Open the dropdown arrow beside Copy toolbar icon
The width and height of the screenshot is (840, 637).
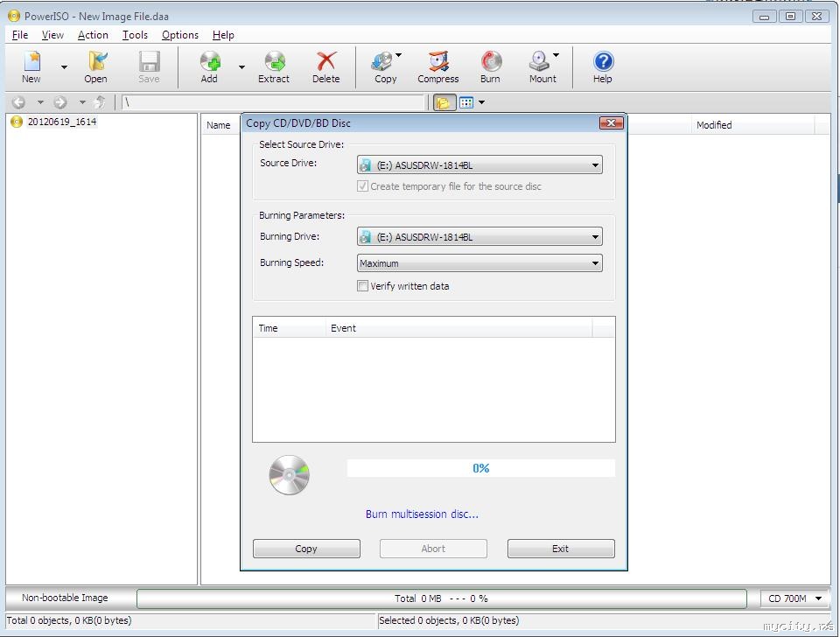(x=399, y=55)
